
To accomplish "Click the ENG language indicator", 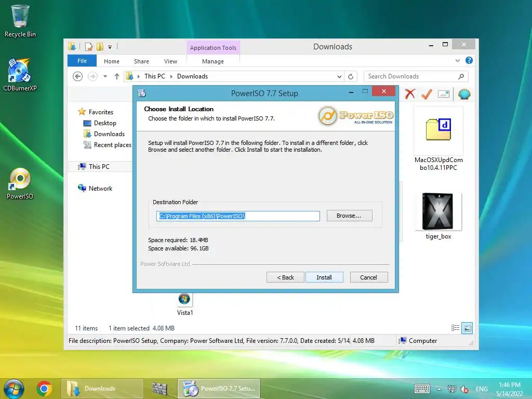I will pos(482,389).
